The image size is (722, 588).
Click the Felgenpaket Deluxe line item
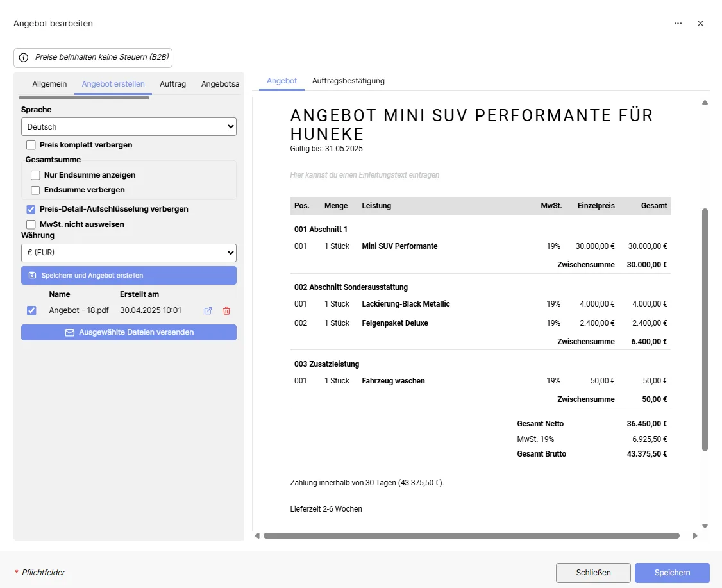[395, 323]
